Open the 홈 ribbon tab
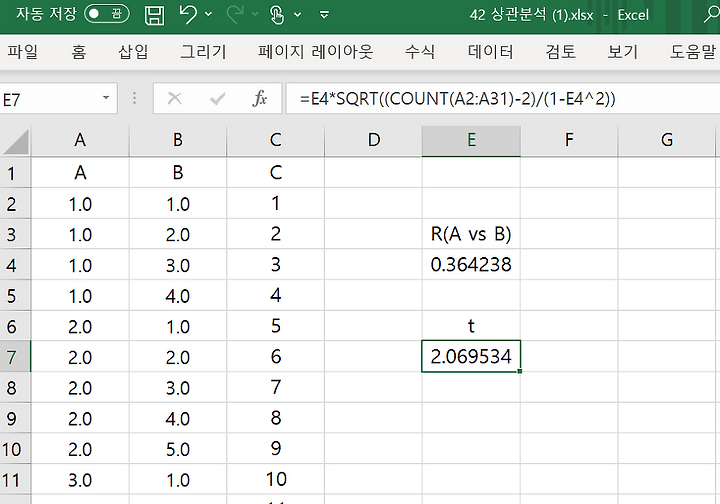The height and width of the screenshot is (504, 720). pos(79,51)
